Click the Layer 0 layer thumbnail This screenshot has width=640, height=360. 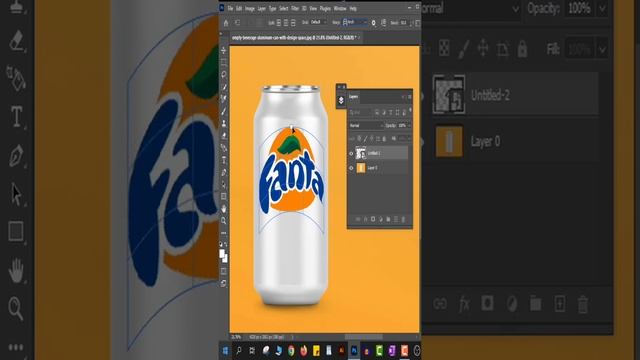(x=361, y=168)
